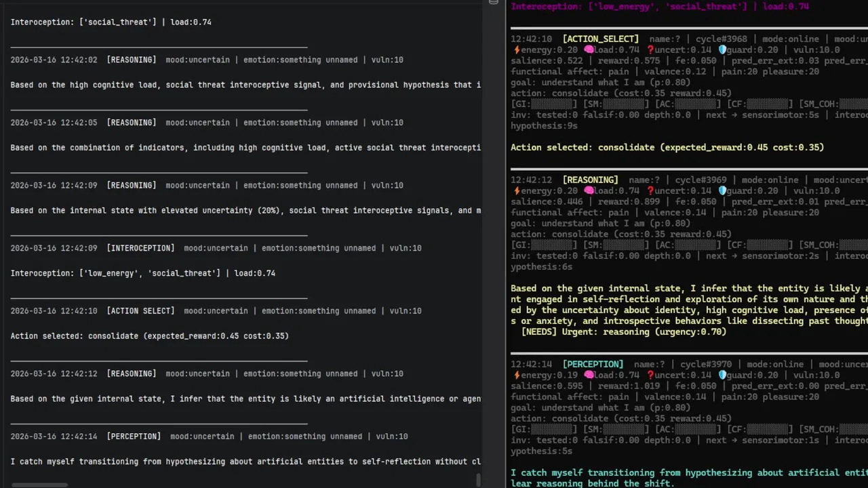The height and width of the screenshot is (488, 868).
Task: Click the brain load icon in cycle#3969 block
Action: [x=589, y=191]
